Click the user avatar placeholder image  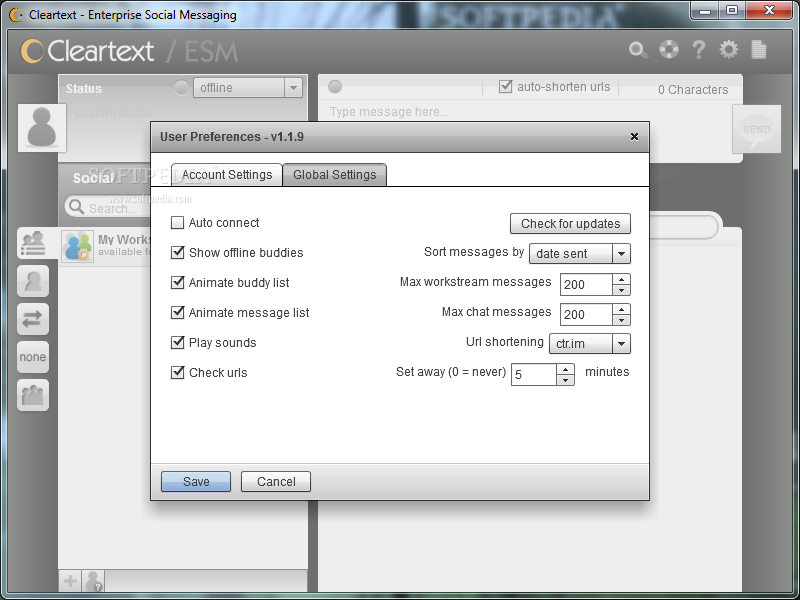(42, 128)
